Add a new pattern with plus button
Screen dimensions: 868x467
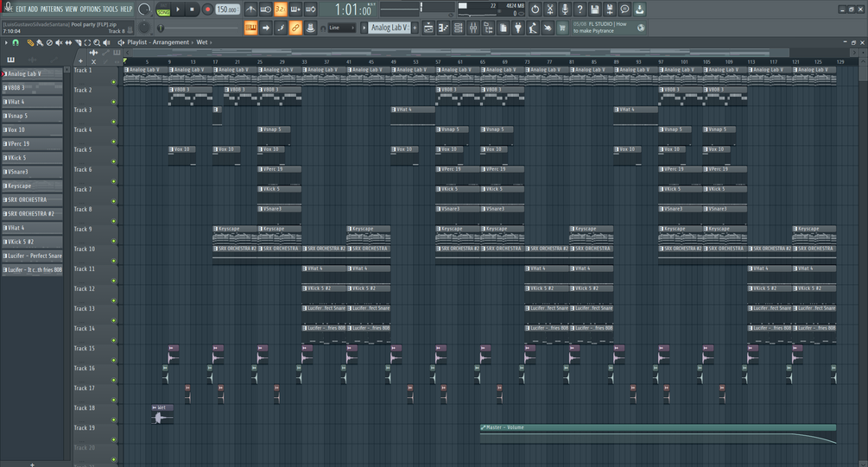click(x=415, y=28)
